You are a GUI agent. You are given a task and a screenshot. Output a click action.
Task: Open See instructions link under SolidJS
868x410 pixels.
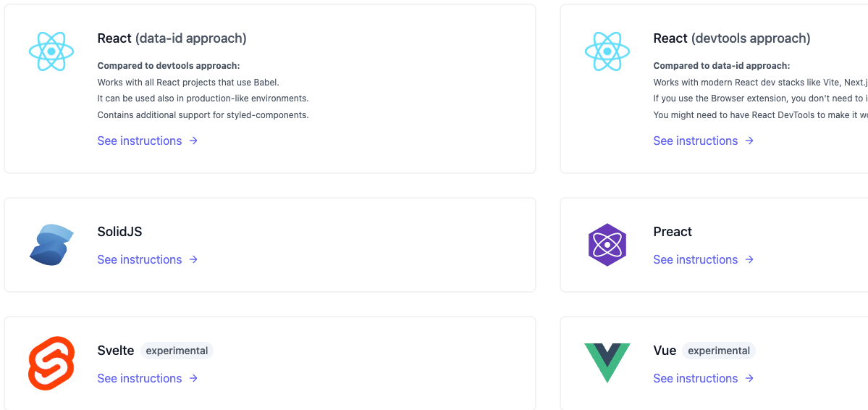tap(148, 259)
